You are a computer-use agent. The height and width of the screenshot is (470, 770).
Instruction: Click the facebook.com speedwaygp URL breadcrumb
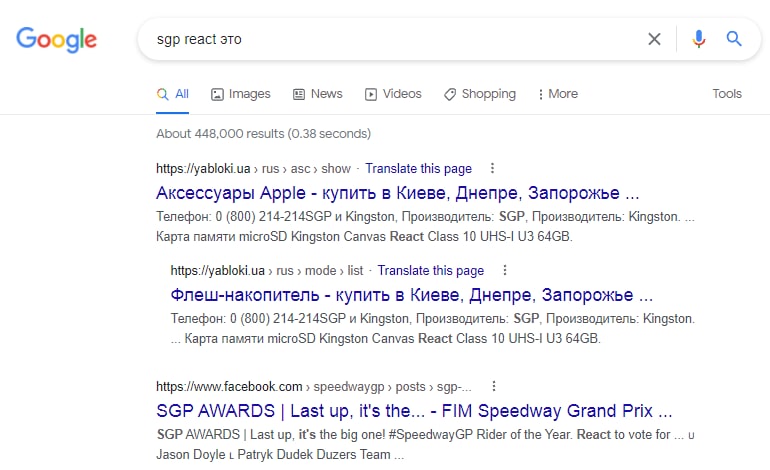coord(314,387)
